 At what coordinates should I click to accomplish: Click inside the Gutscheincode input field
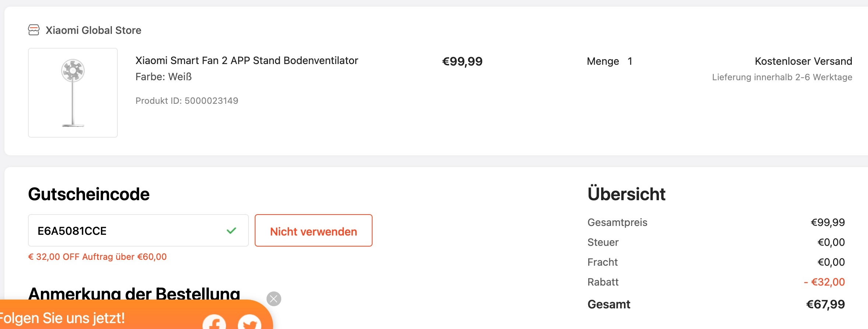(x=125, y=231)
